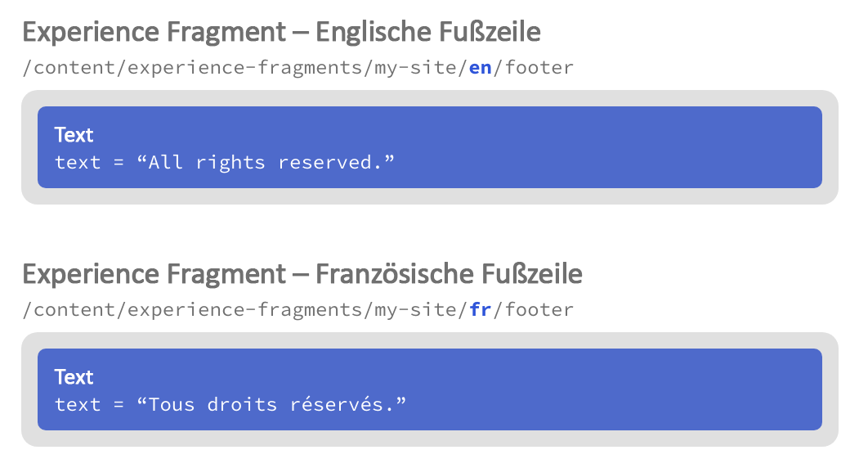868x468 pixels.
Task: Click gray border of the English fragment container
Action: (430, 98)
